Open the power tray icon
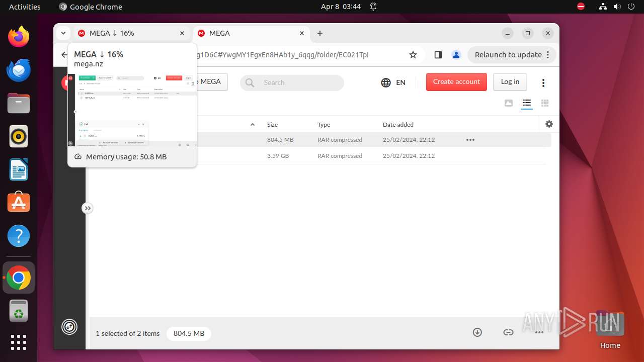Screen dimensions: 644x362 tap(631, 7)
